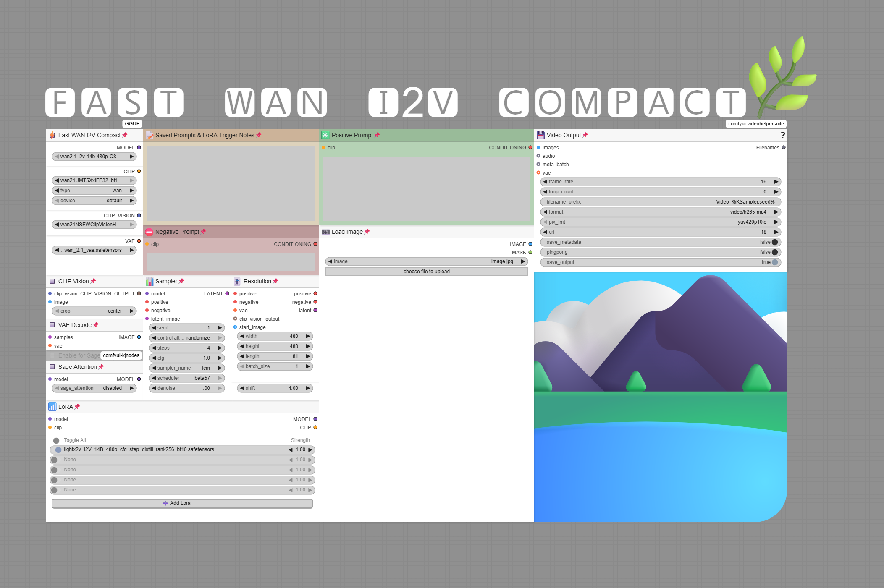Switch the Toggle All LoRA control

[56, 440]
